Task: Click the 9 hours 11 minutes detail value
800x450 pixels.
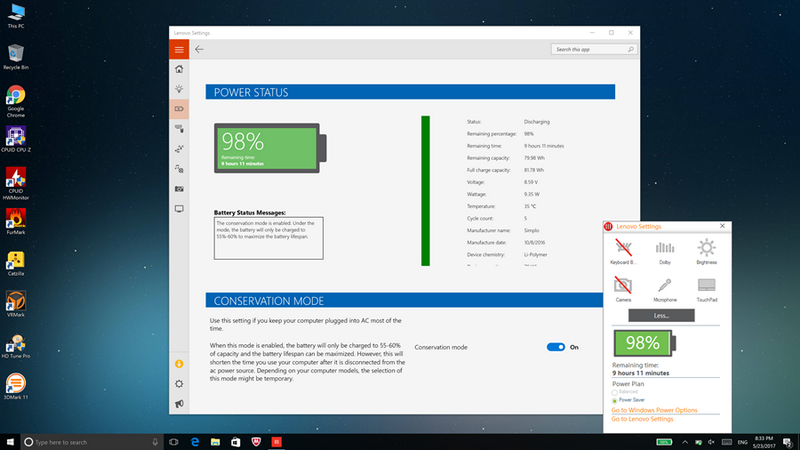Action: (544, 146)
